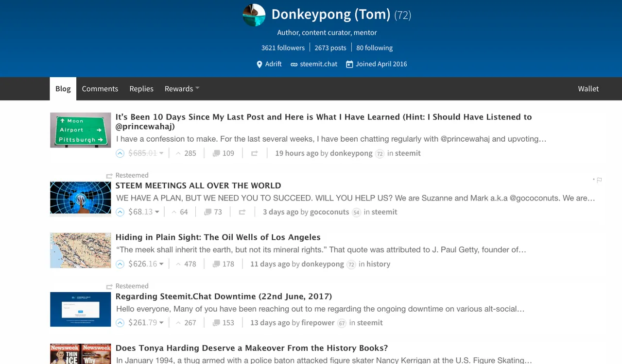Click the link icon beside steemit.chat
The image size is (622, 364).
pos(294,64)
